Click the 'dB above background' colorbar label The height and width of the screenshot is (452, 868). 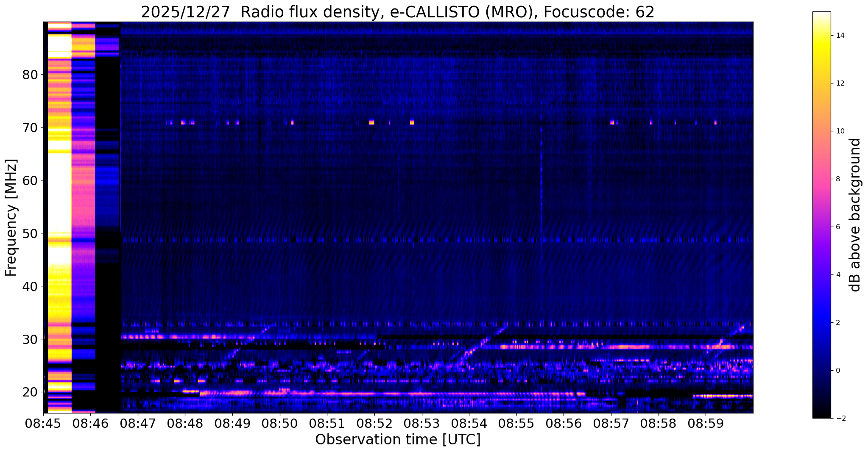pos(855,215)
